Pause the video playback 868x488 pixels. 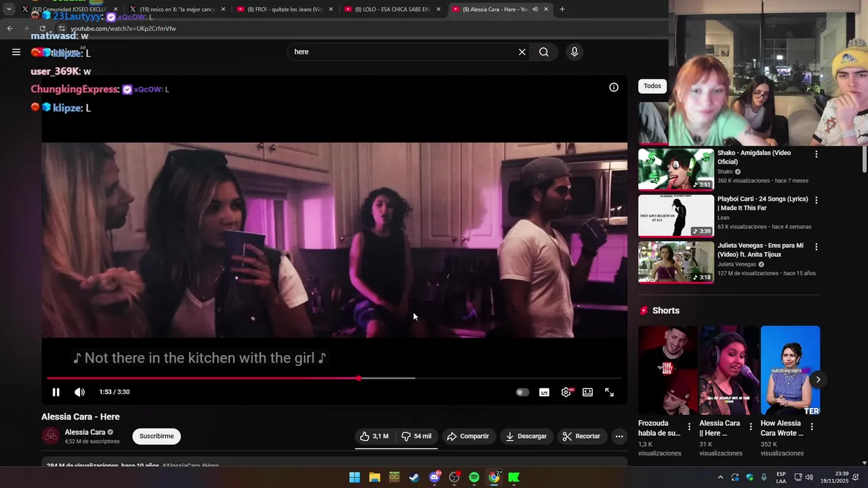point(56,392)
